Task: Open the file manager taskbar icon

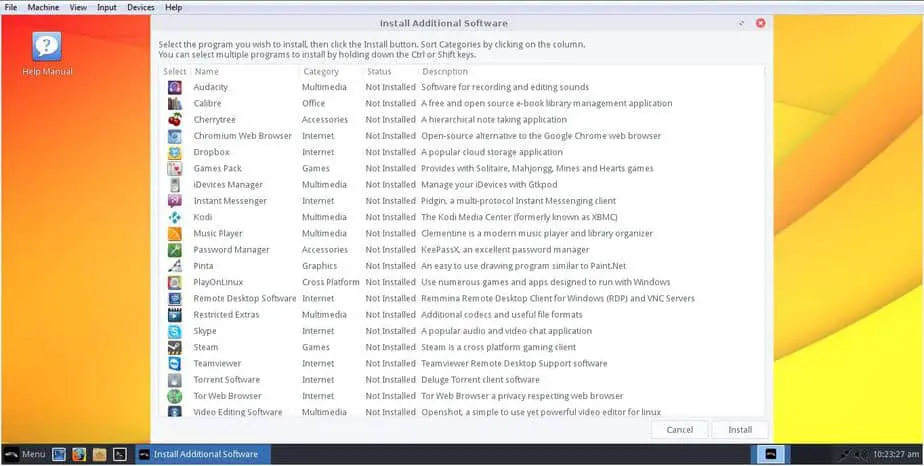Action: (x=100, y=454)
